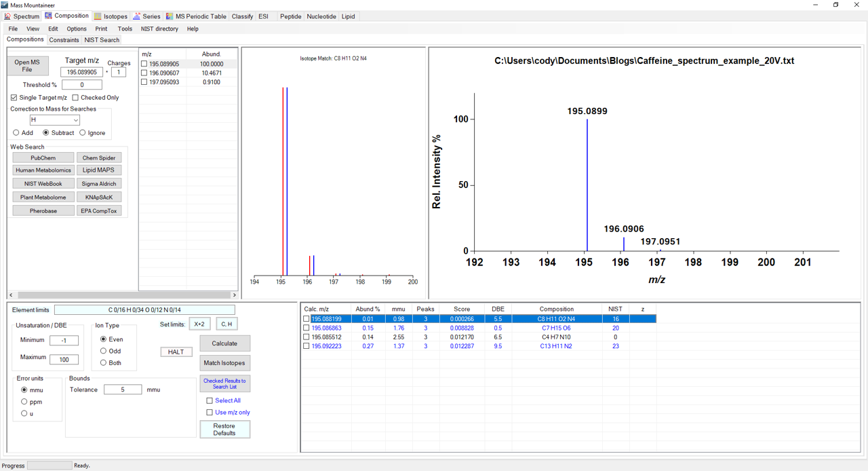Open the mass correction H dropdown
The image size is (868, 471).
(55, 120)
